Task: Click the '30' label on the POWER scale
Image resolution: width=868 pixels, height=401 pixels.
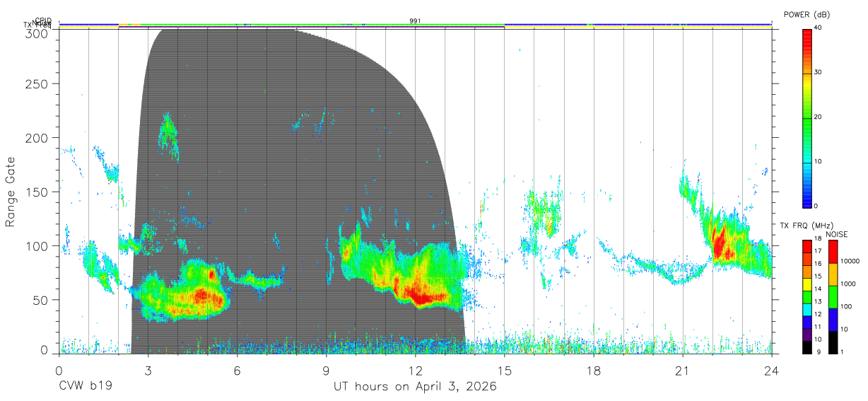Action: [819, 73]
